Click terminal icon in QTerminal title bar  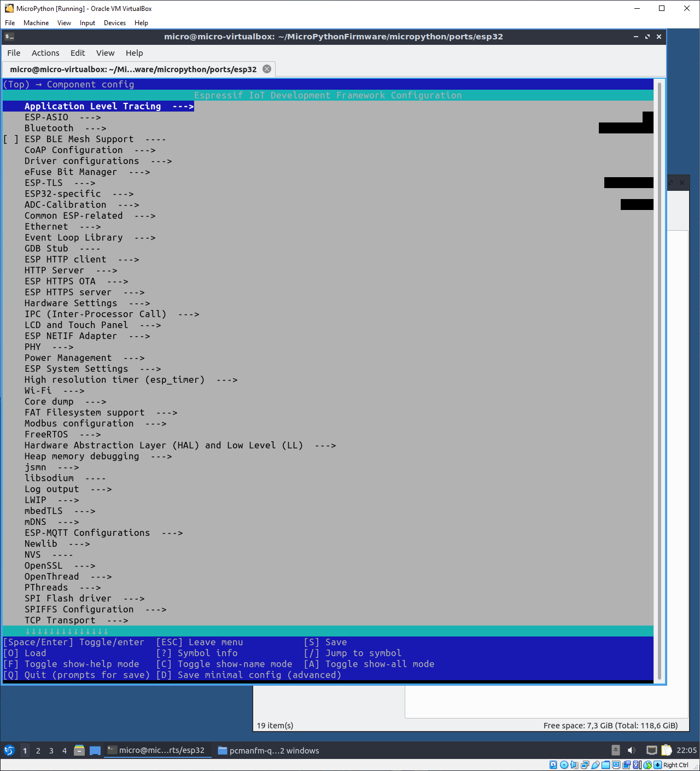pos(9,37)
